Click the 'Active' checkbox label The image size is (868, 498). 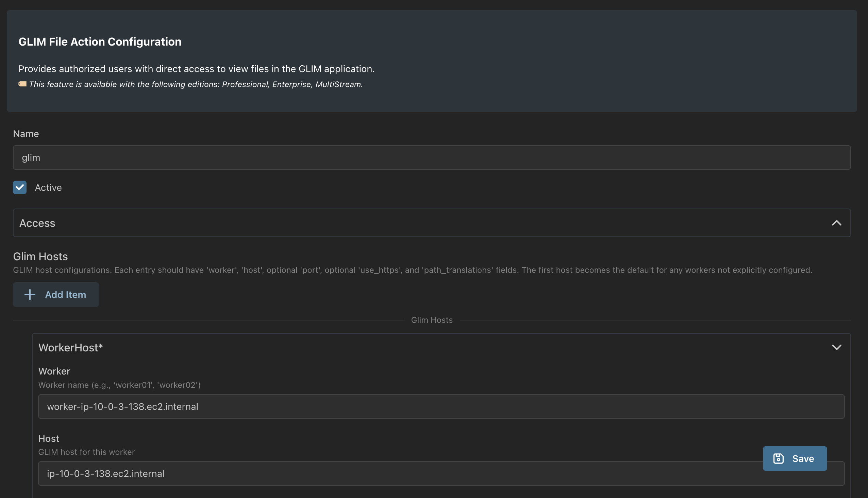click(48, 187)
